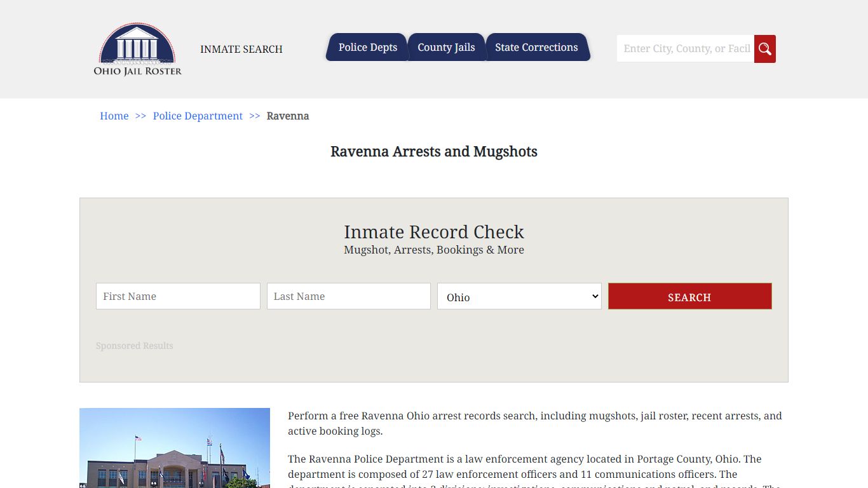Click the Sponsored Results label
The image size is (868, 488).
135,346
